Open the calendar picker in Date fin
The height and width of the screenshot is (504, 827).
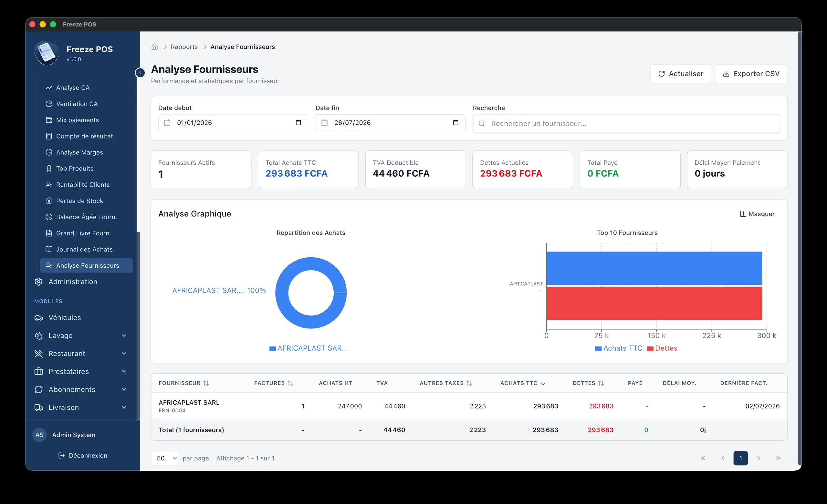455,122
